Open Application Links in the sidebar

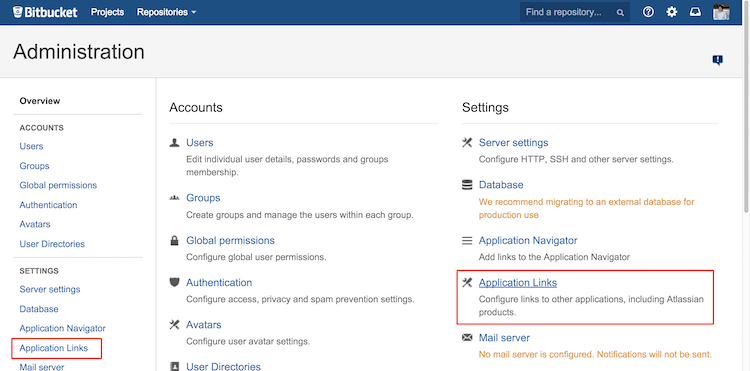(54, 349)
